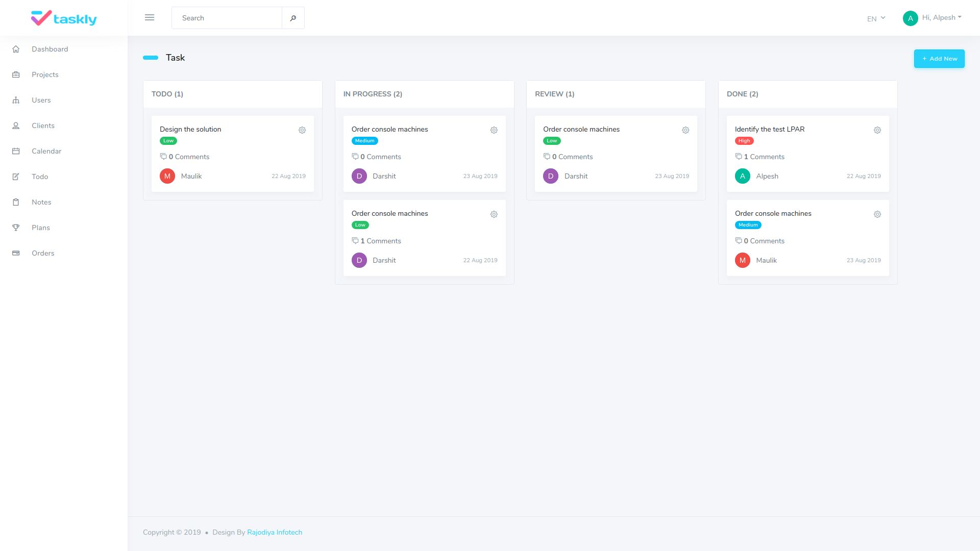Click the Plans trophy icon
The width and height of the screenshot is (980, 551).
click(16, 228)
